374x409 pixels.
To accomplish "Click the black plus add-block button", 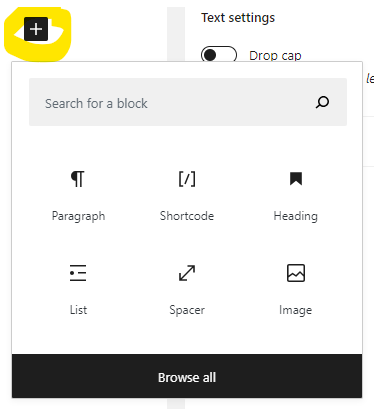I will click(x=36, y=29).
